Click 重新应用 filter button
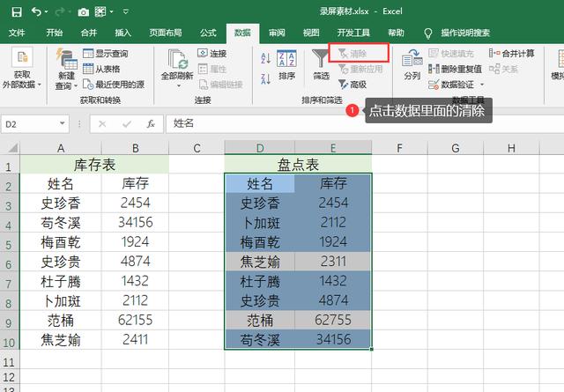This screenshot has width=564, height=392. (360, 69)
